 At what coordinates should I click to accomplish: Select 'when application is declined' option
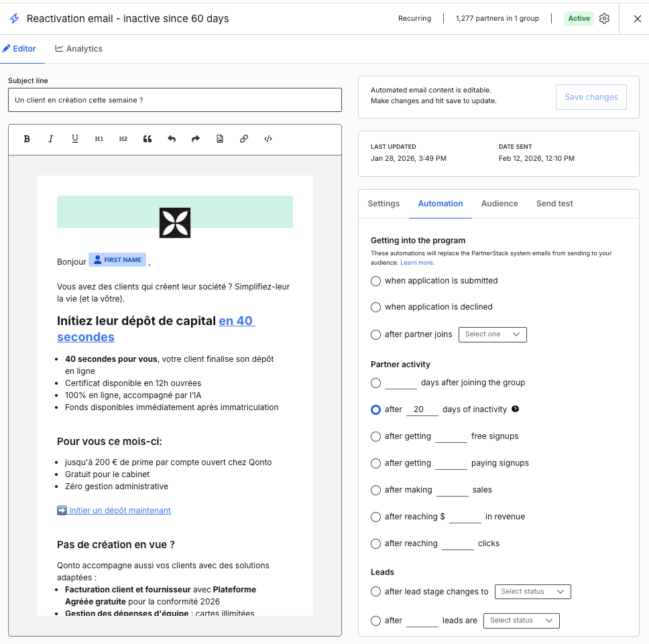point(376,308)
